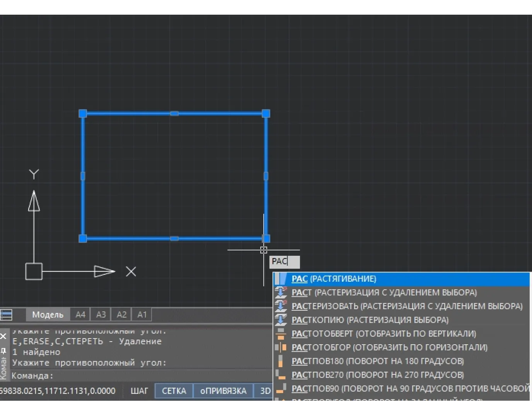Select РАС (РАСТЯГИВАНИЕ) highlighted suggestion text
Image resolution: width=532 pixels, height=415 pixels.
(334, 279)
